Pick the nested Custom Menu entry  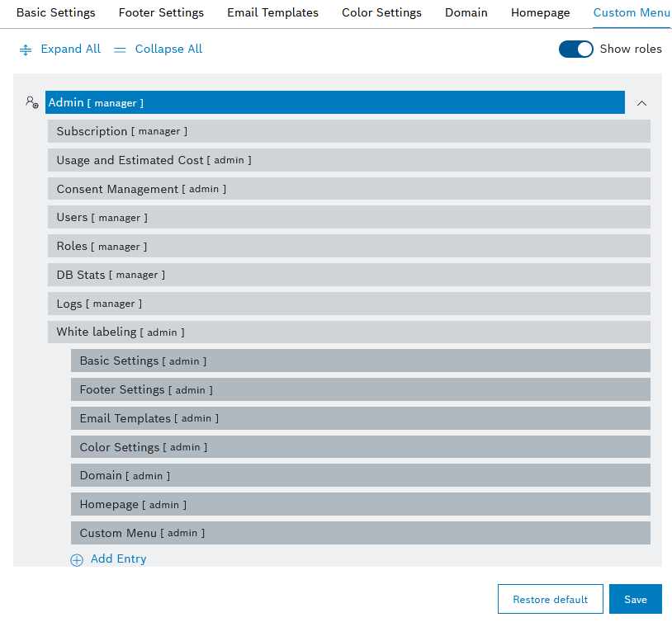360,533
